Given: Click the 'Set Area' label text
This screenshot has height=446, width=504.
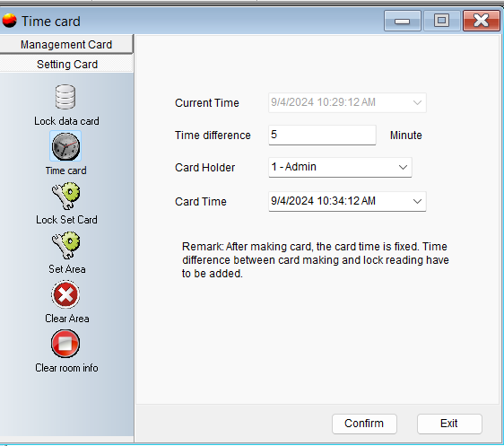Looking at the screenshot, I should tap(67, 269).
